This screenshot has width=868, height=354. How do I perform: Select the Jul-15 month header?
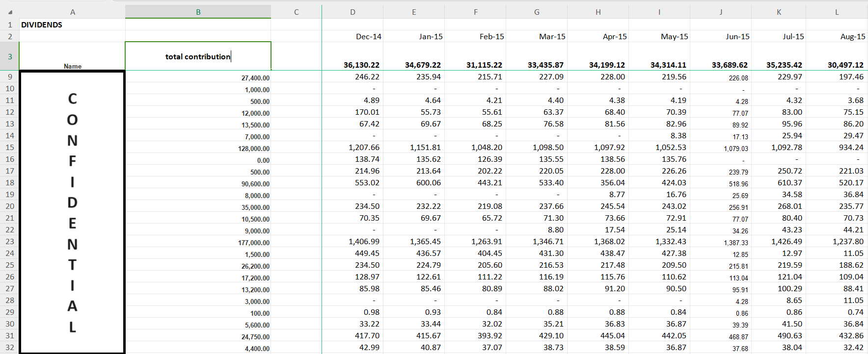pos(779,36)
